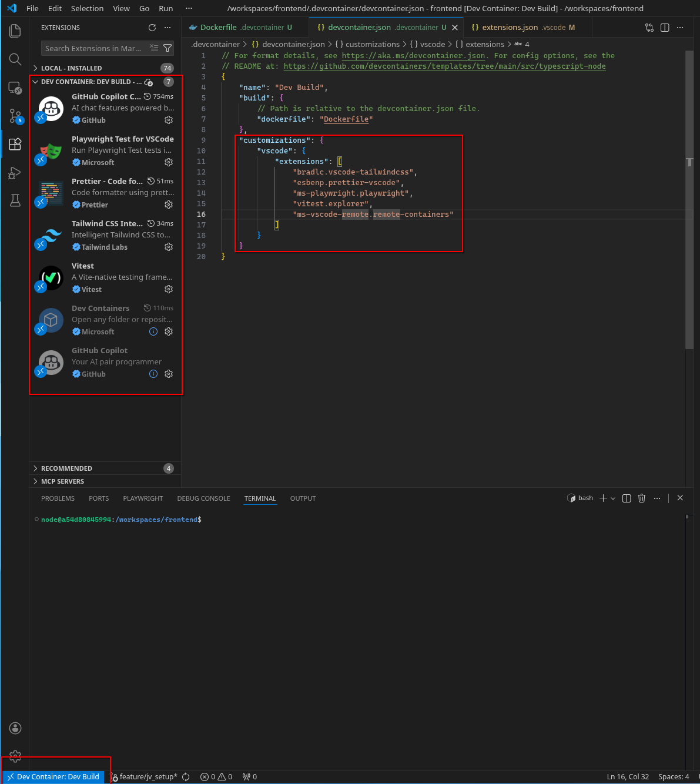Refresh the installed extensions list

[152, 27]
